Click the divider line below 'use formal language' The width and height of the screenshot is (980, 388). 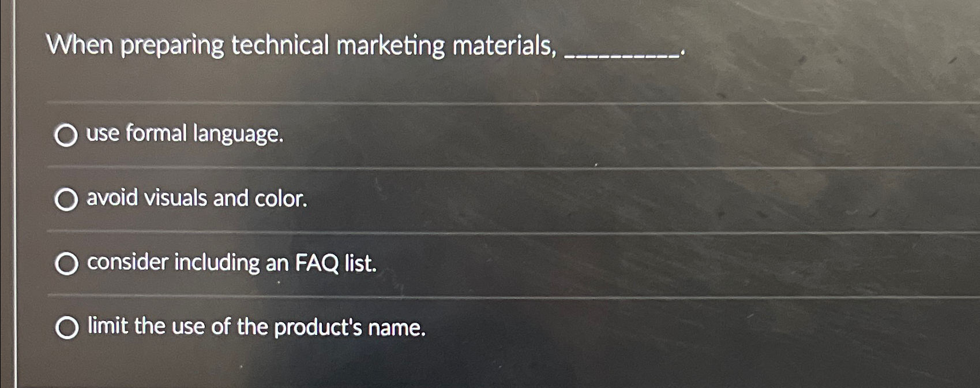click(x=404, y=168)
